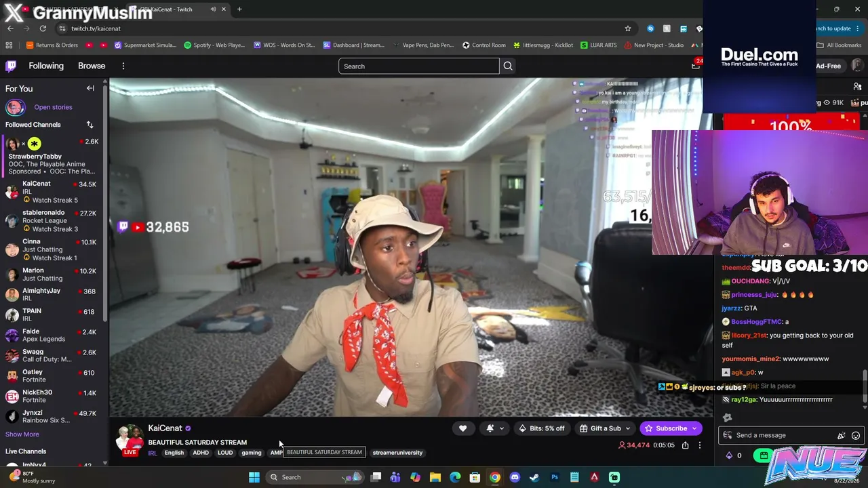Screen dimensions: 868x488
Task: Open File Explorer from the taskbar
Action: pyautogui.click(x=435, y=477)
